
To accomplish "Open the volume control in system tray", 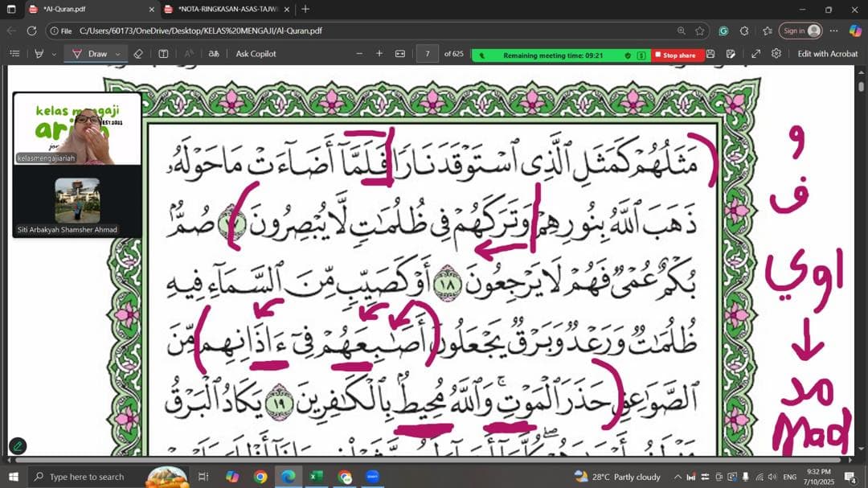I will pos(772,477).
